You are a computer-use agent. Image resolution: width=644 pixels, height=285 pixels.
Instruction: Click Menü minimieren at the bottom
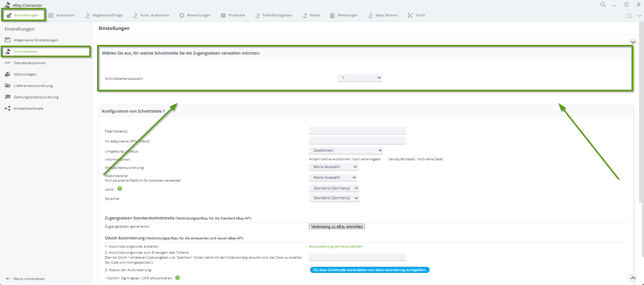(x=25, y=279)
